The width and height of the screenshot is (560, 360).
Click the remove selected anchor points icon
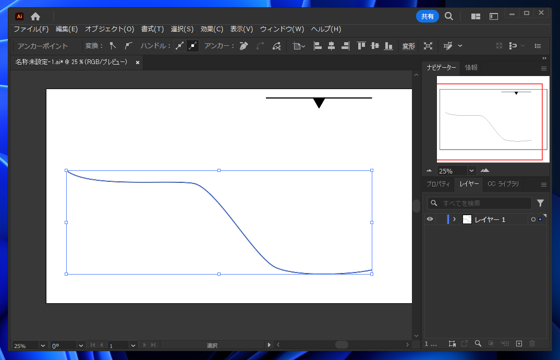(244, 46)
